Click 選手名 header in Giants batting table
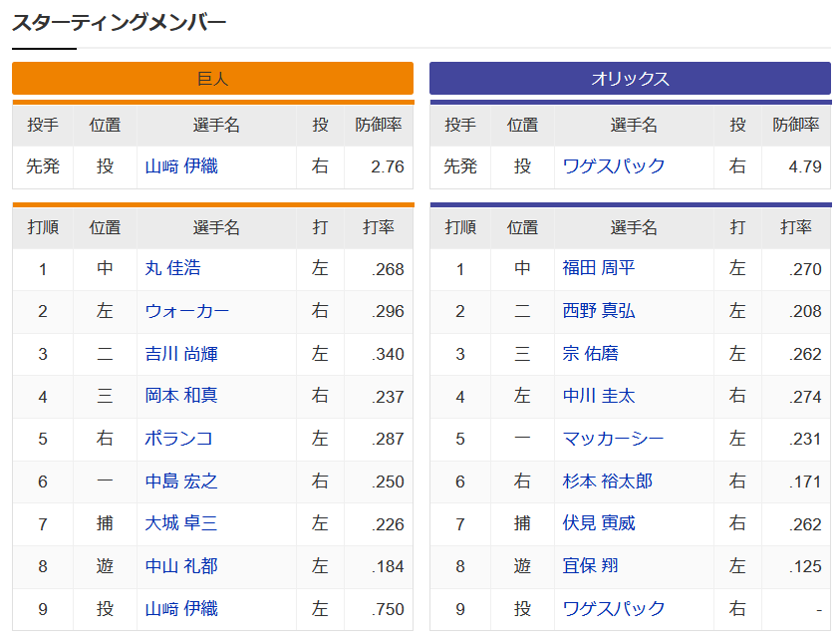 [216, 227]
